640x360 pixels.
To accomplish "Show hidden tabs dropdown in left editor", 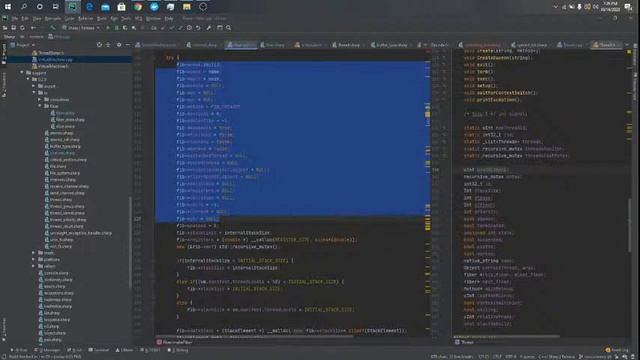I will pos(424,45).
